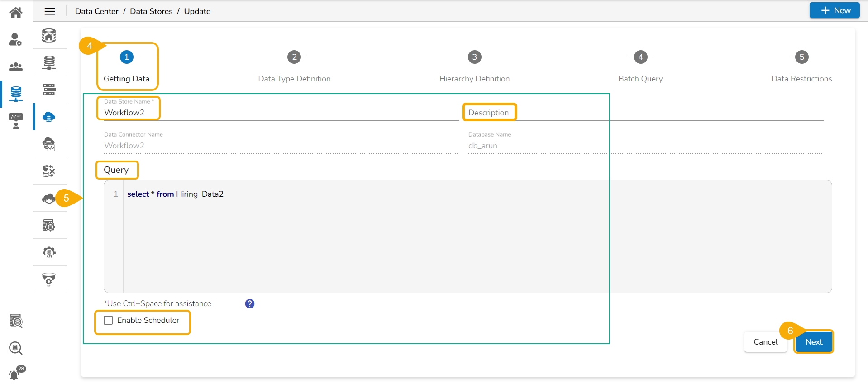Click the New button
Image resolution: width=868 pixels, height=384 pixels.
click(835, 10)
